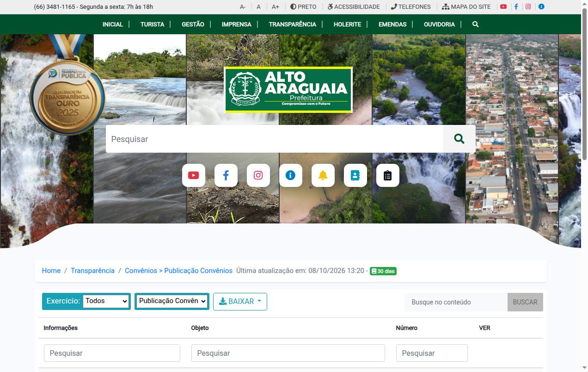Click the green 30 dias badge
The image size is (588, 372).
(x=383, y=271)
